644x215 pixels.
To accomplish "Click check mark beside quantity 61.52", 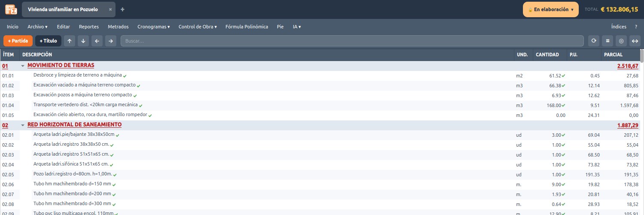I will 563,76.
